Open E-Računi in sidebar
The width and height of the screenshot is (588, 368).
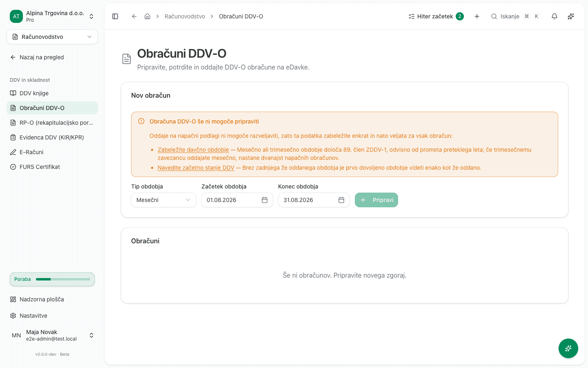tap(52, 152)
